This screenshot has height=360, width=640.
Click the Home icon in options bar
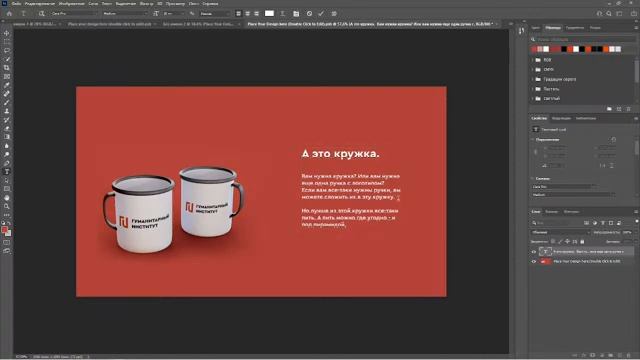point(9,13)
